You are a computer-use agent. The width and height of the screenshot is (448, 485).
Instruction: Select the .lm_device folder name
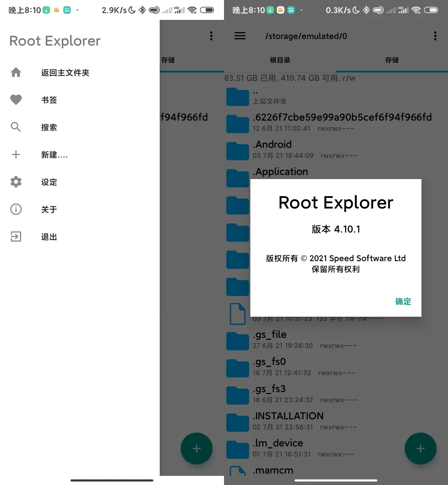278,443
